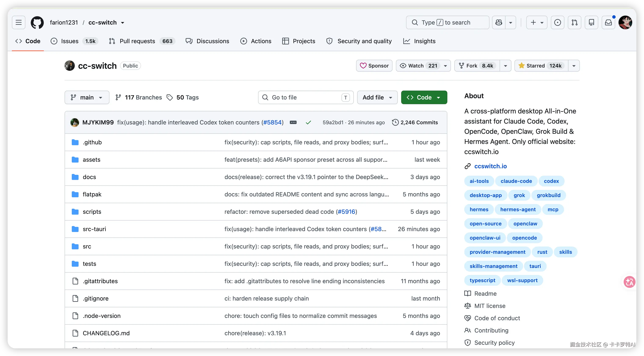Expand the Add file dropdown

pos(377,97)
